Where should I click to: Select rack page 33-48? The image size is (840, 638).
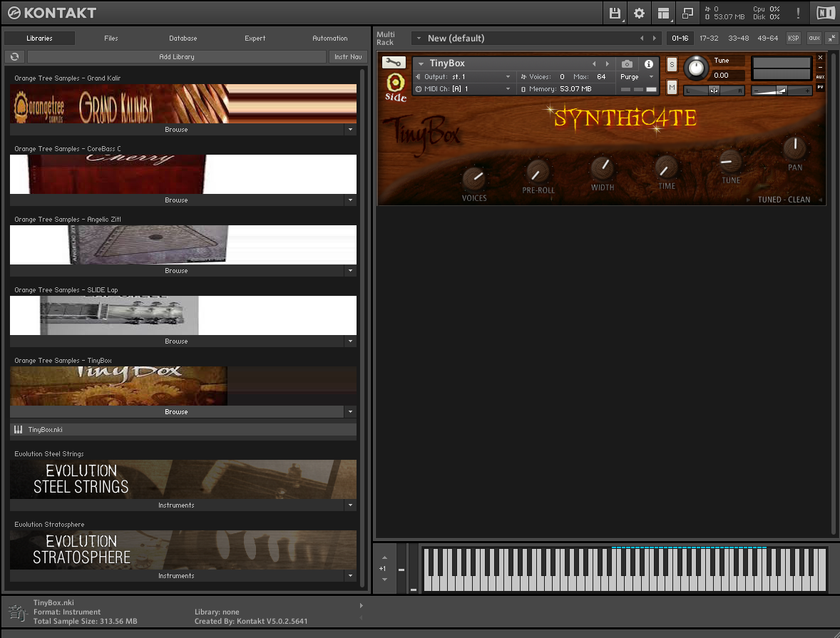tap(738, 38)
